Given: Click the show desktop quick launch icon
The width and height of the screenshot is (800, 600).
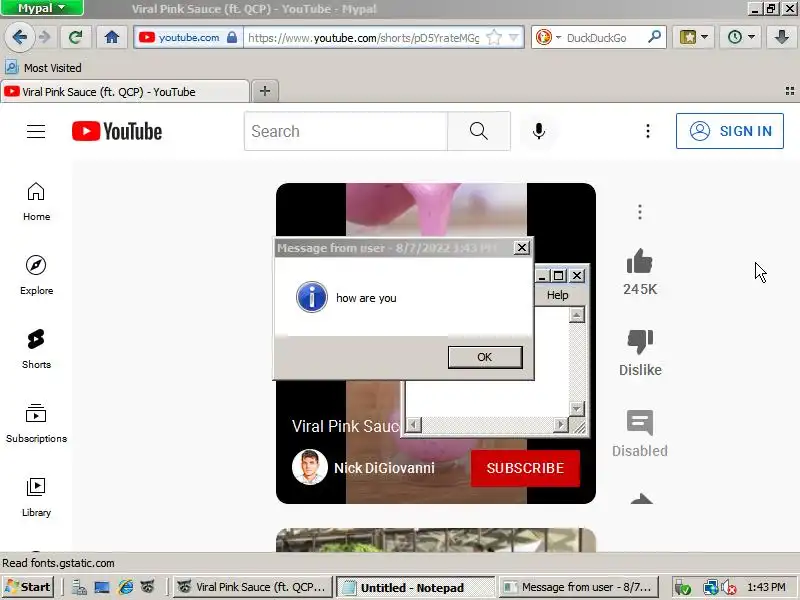Looking at the screenshot, I should 102,587.
